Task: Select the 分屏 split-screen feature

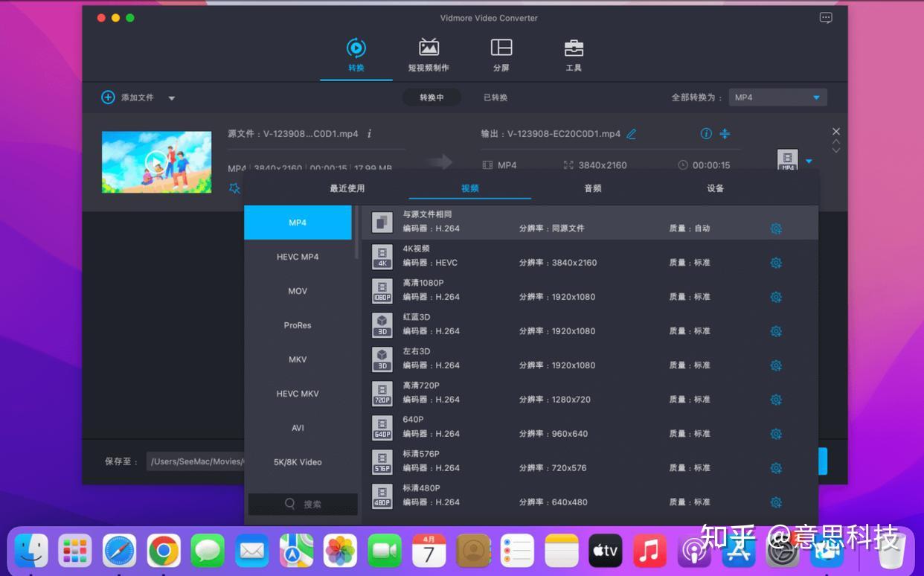Action: point(501,54)
